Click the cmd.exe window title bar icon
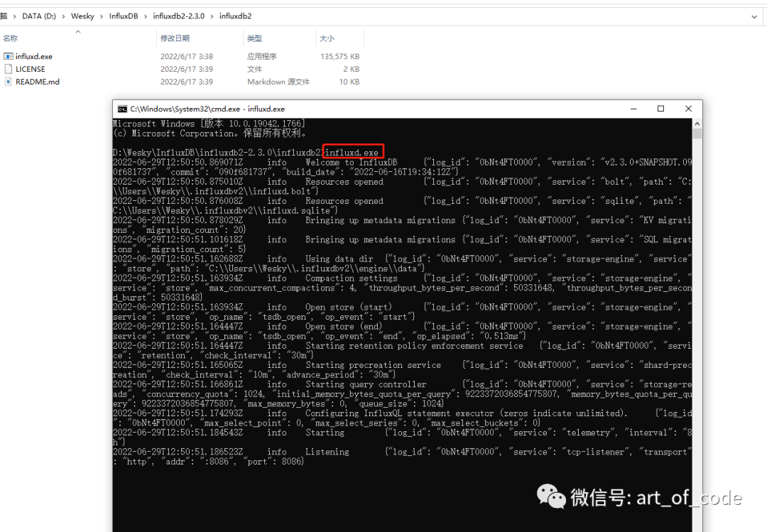The image size is (767, 532). pyautogui.click(x=122, y=109)
